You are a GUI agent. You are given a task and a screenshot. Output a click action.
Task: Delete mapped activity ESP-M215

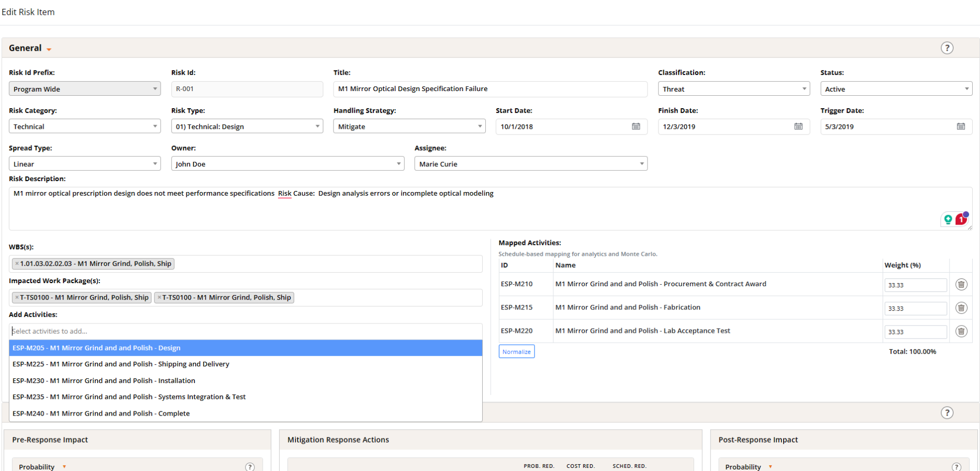961,308
